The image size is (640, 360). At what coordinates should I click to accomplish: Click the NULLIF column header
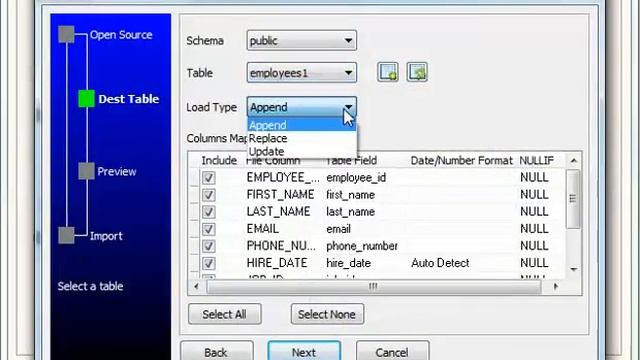point(536,160)
